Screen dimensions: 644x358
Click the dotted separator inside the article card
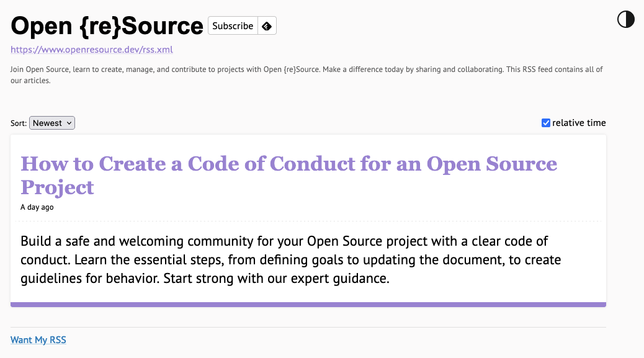point(308,221)
